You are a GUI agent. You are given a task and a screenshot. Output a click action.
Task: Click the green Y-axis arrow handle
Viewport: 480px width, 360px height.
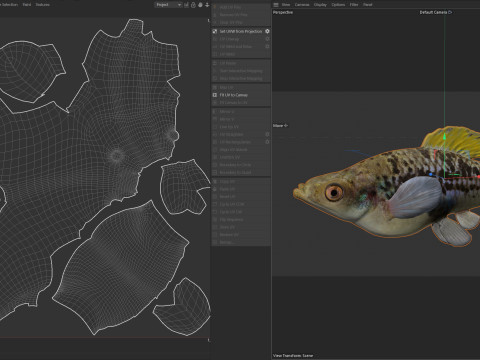point(444,136)
